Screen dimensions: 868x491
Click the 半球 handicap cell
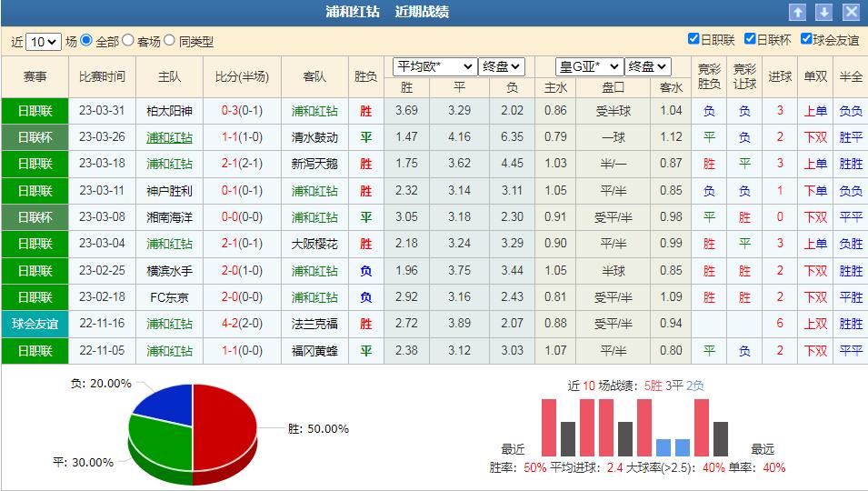pyautogui.click(x=614, y=271)
